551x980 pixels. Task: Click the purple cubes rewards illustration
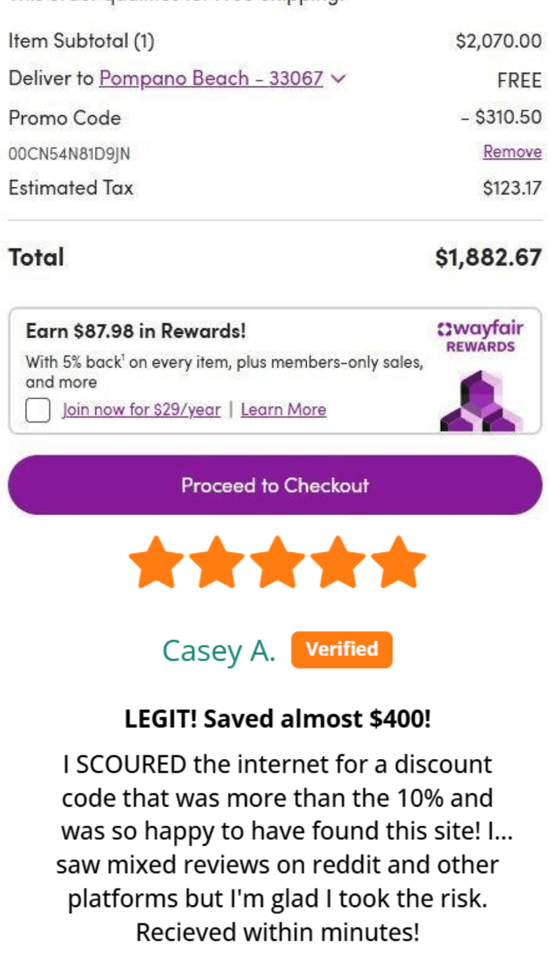481,402
